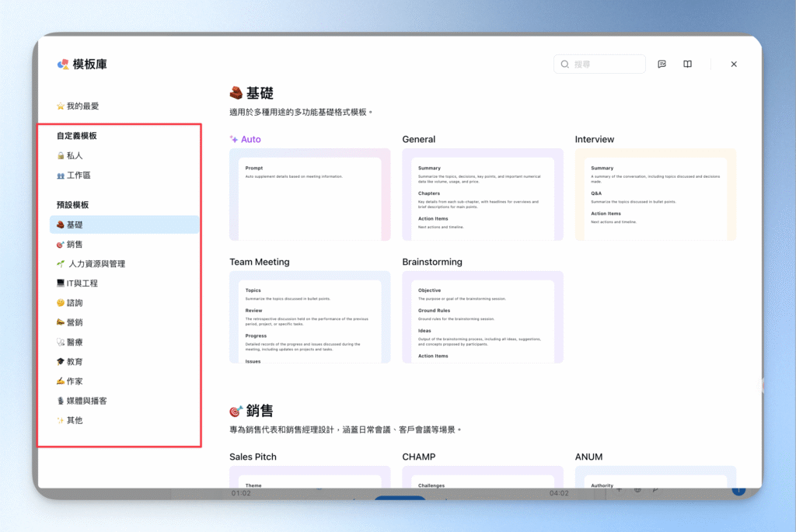Image resolution: width=796 pixels, height=532 pixels.
Task: Click the feedback note icon near search
Action: 662,64
